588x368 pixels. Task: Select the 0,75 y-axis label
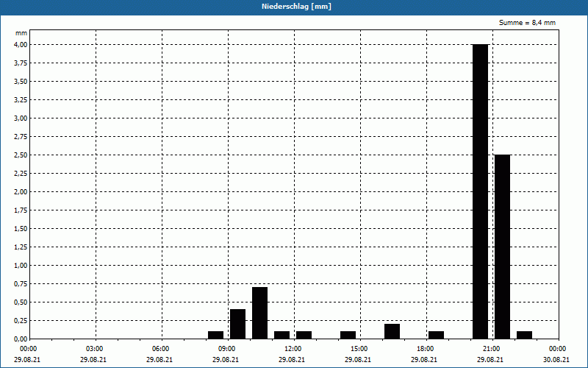tap(21, 284)
